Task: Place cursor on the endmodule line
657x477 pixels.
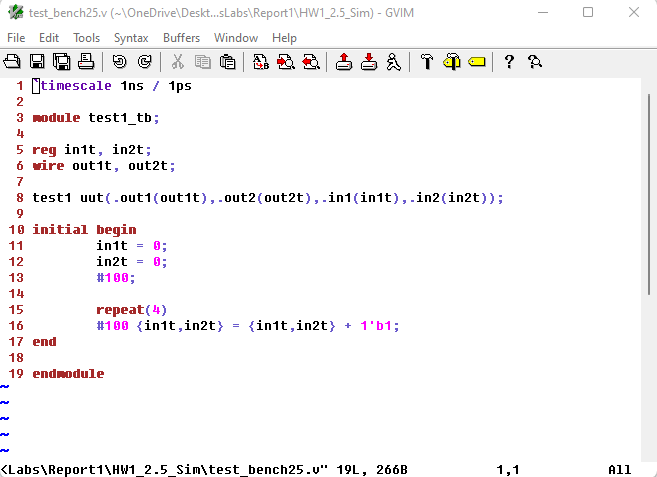Action: click(68, 374)
